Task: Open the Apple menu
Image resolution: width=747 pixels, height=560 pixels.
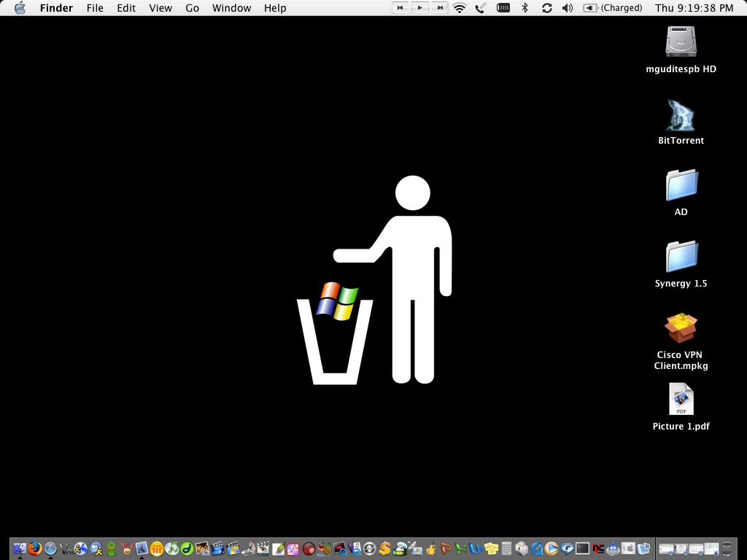Action: (x=20, y=7)
